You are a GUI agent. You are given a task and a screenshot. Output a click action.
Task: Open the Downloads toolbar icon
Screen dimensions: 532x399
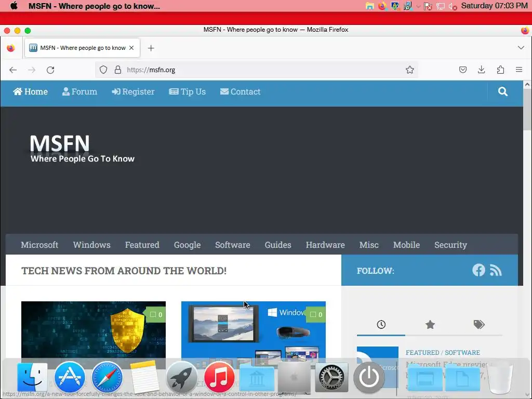(482, 70)
